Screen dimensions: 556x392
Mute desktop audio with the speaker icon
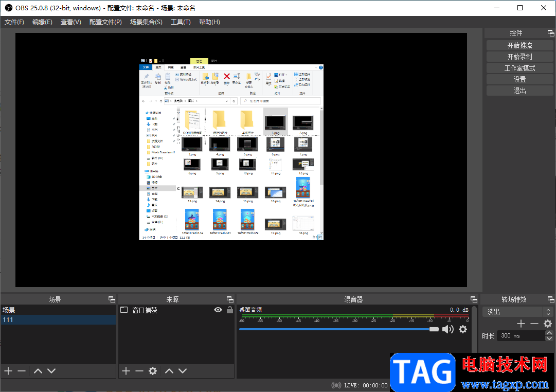(x=448, y=329)
